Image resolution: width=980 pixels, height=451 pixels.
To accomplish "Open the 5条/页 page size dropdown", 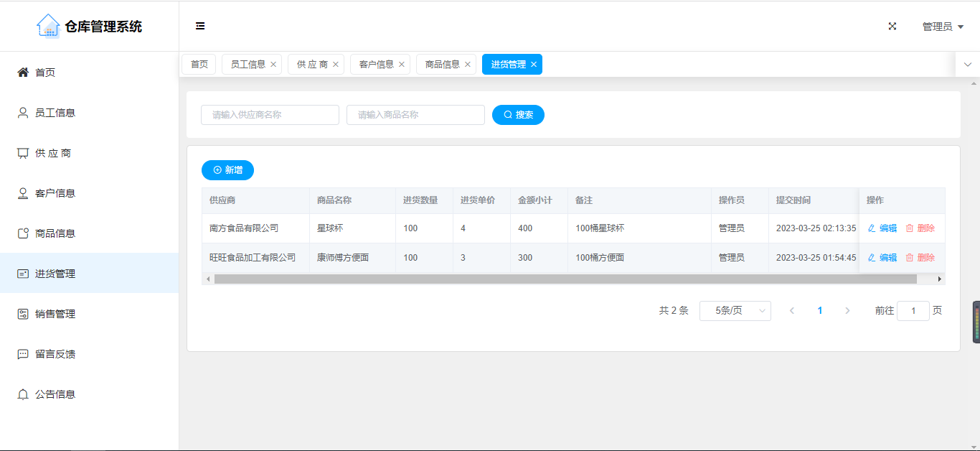I will pos(735,311).
